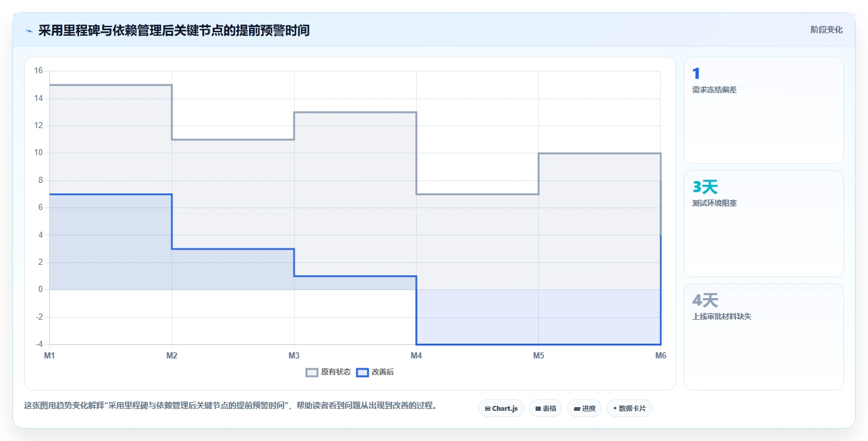
Task: Click the chart title 采用里程碑与依赖管理后关键节点的提前预警时间
Action: [x=174, y=30]
